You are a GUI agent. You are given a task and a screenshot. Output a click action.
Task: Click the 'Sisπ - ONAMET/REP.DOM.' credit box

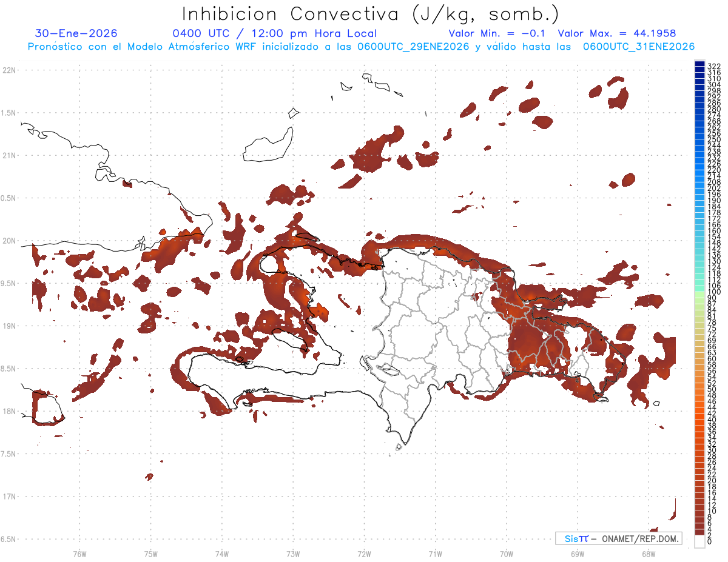pyautogui.click(x=618, y=538)
